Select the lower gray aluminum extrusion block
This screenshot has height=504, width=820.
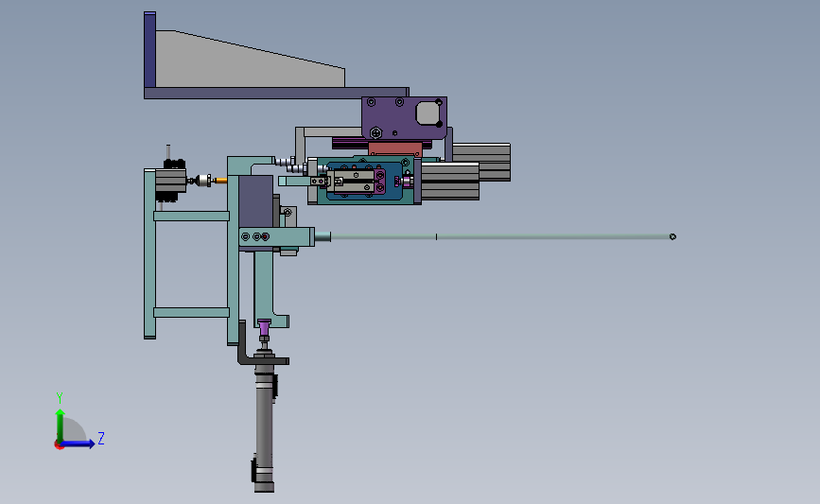point(450,181)
